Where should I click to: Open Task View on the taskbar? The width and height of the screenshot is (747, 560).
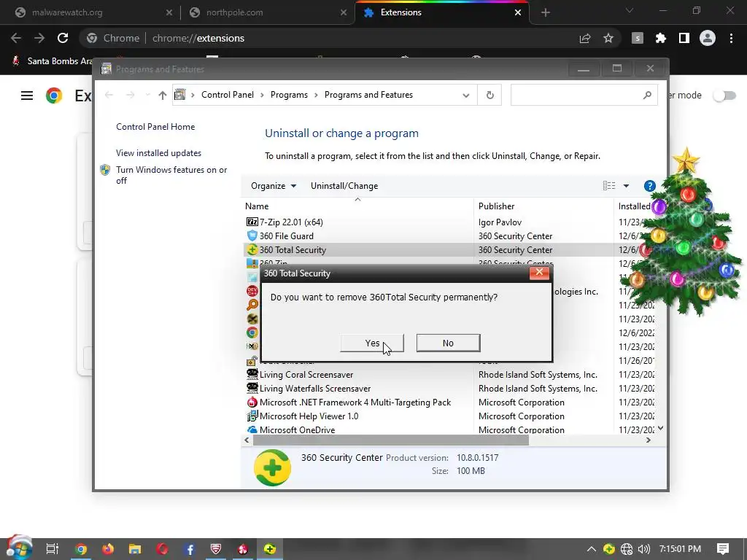[53, 549]
